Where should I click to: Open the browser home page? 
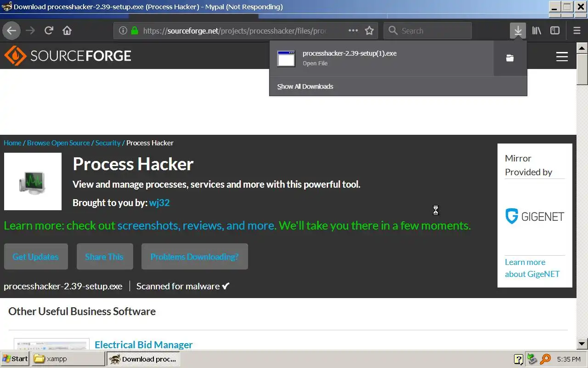[67, 31]
